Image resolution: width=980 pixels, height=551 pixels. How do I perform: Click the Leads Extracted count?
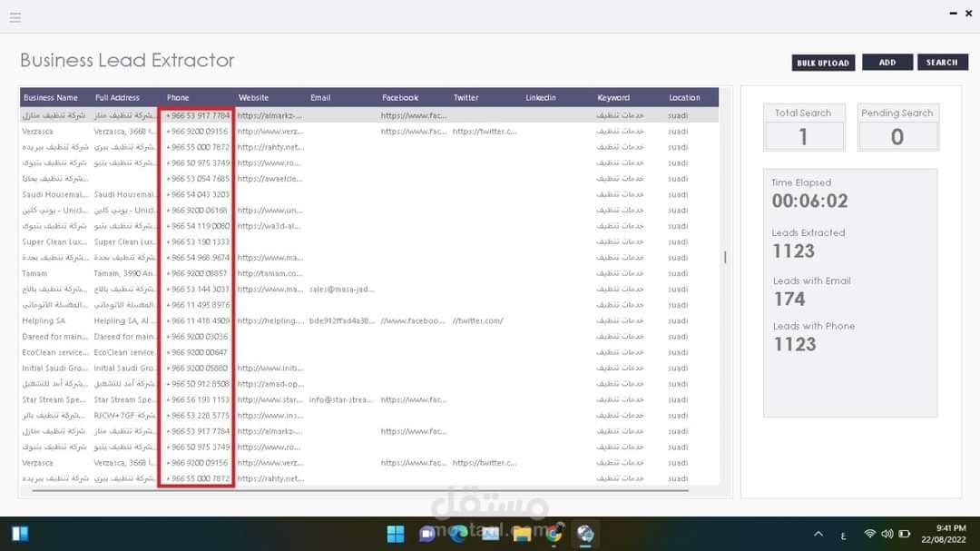794,251
